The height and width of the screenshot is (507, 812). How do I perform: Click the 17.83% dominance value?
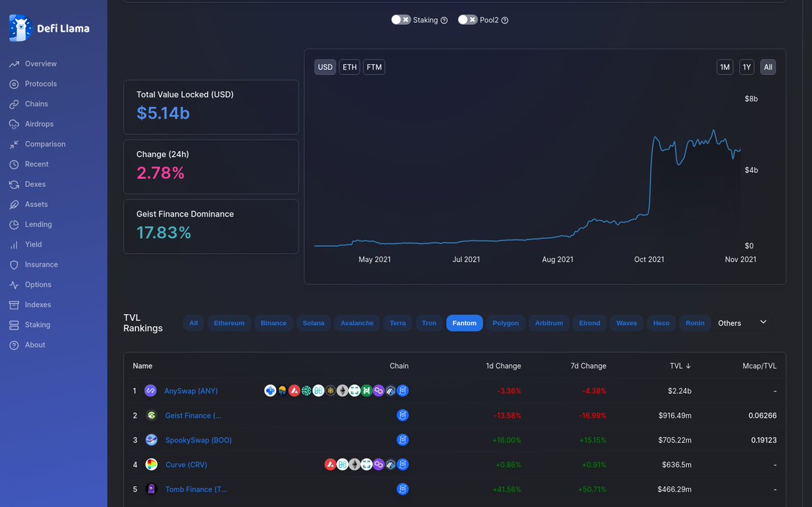[164, 233]
